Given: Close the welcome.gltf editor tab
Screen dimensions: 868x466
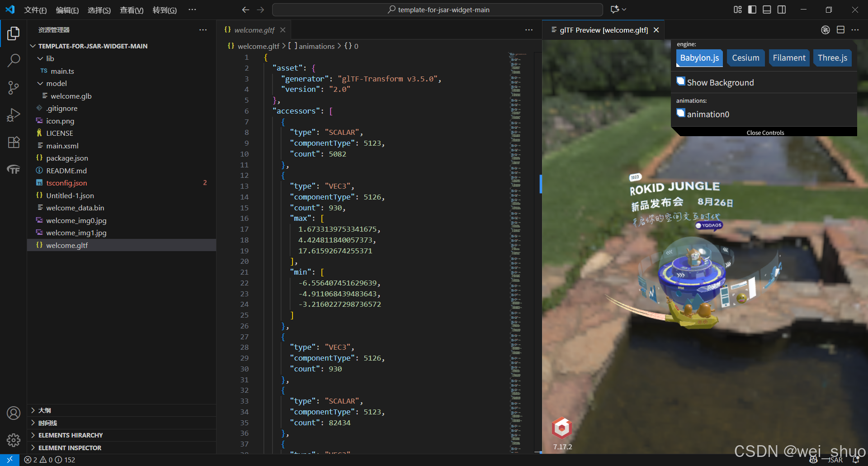Looking at the screenshot, I should [283, 30].
